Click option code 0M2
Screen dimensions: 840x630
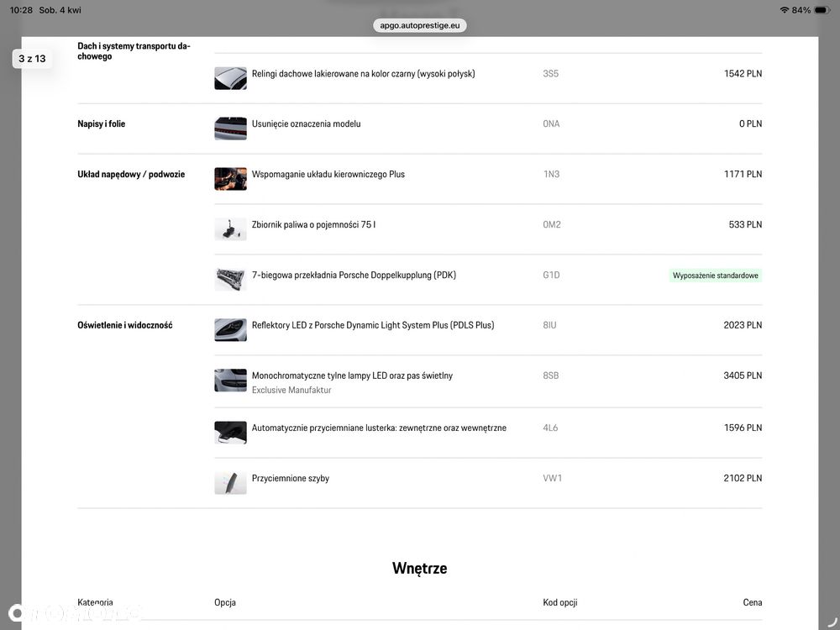pos(552,224)
